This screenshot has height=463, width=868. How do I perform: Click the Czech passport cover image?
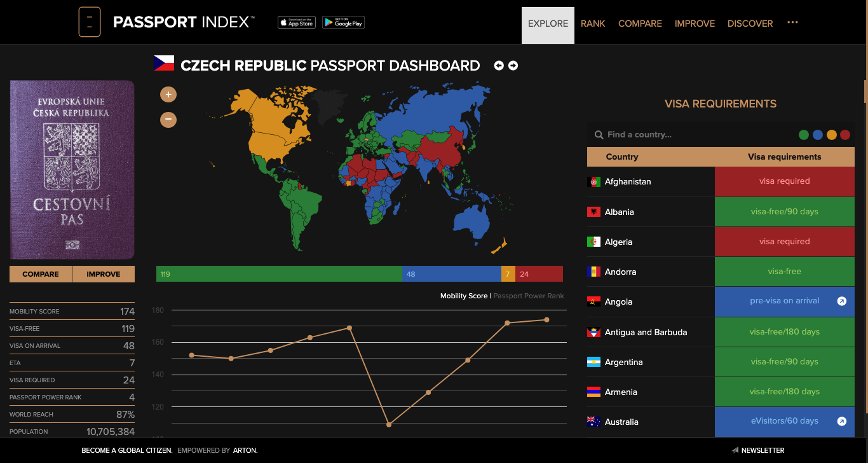pos(72,170)
